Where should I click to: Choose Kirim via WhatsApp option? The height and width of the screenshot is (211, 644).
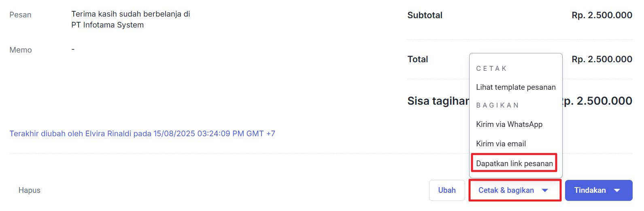tap(509, 124)
